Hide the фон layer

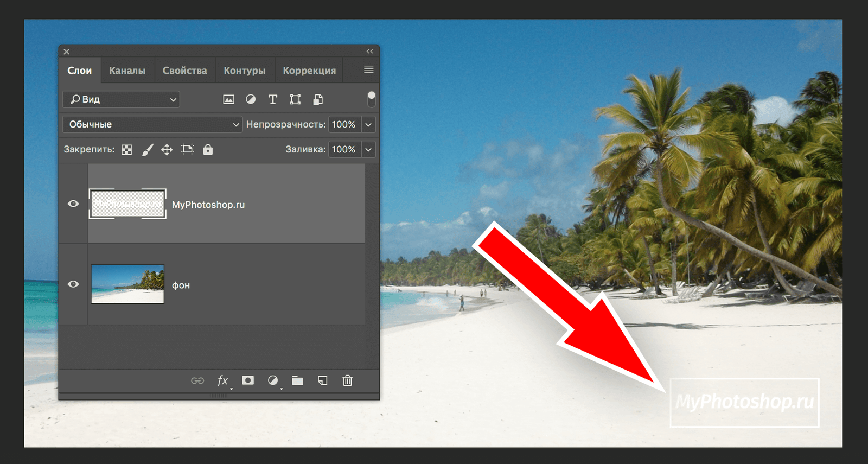[73, 284]
